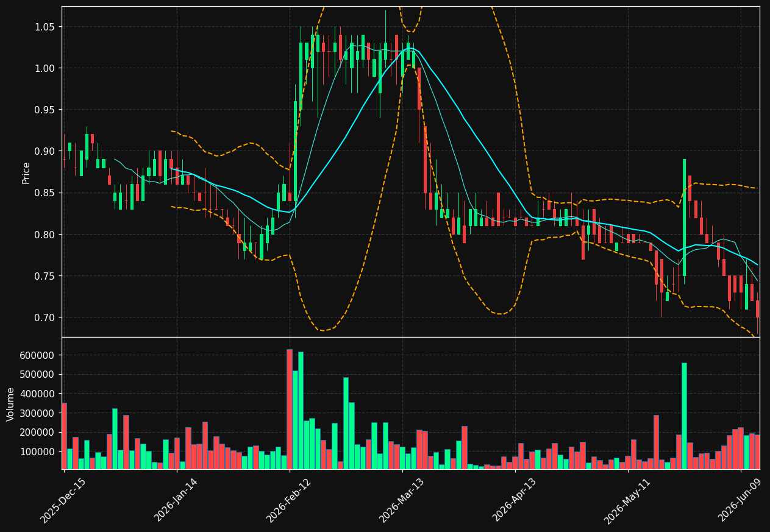Image resolution: width=770 pixels, height=532 pixels.
Task: Click the late-May green volume bar near 560000
Action: [684, 416]
